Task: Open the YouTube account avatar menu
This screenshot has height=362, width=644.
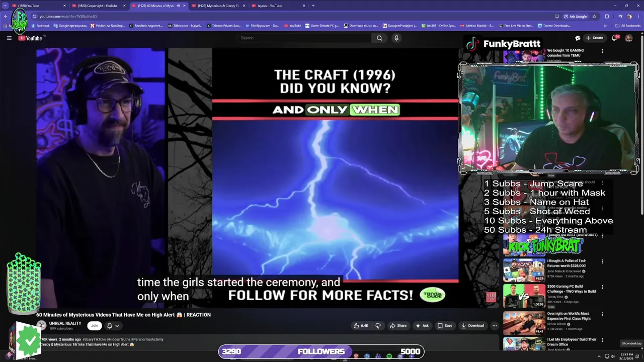Action: [628, 38]
